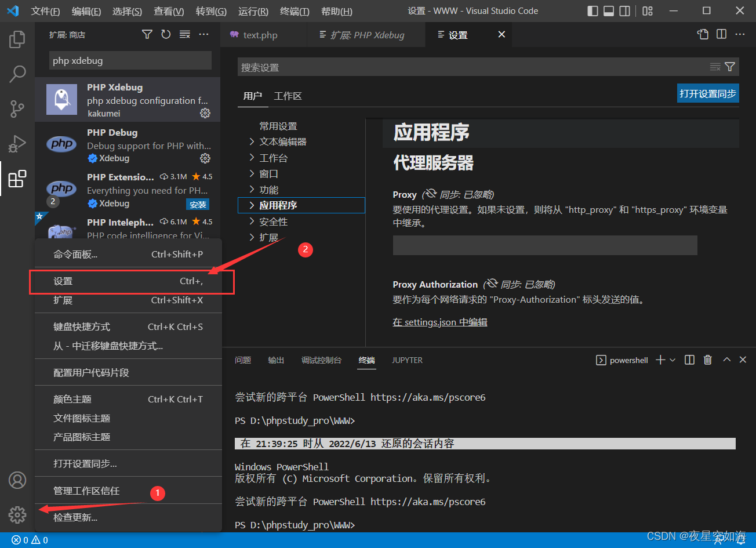Choose 颜色主题 from the manage menu
The width and height of the screenshot is (756, 548).
pyautogui.click(x=128, y=399)
